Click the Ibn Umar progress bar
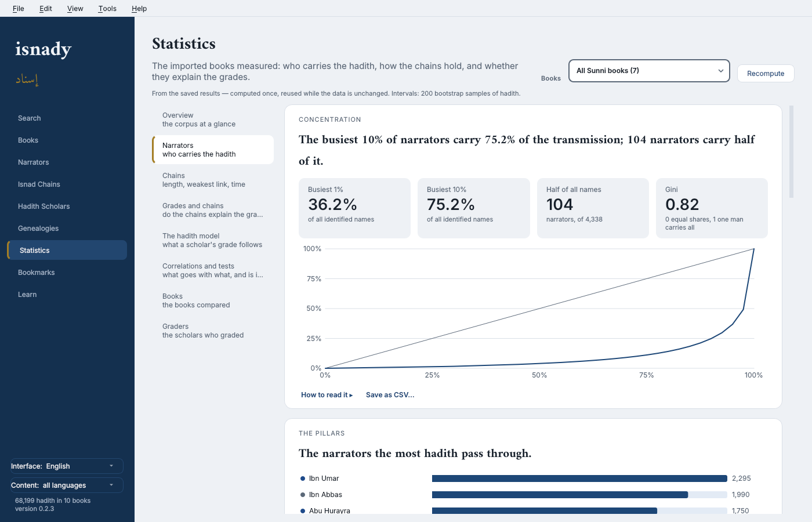The image size is (812, 522). pyautogui.click(x=579, y=478)
